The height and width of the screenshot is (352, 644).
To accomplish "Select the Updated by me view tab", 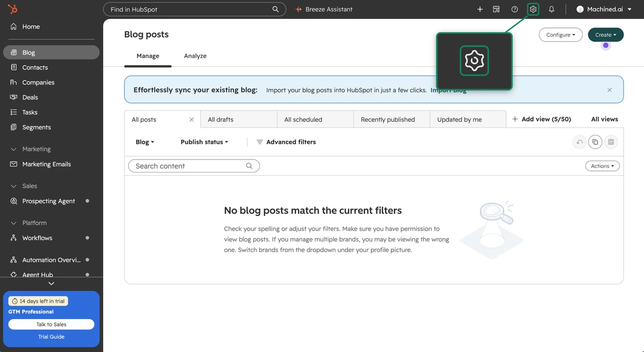I will click(x=468, y=119).
